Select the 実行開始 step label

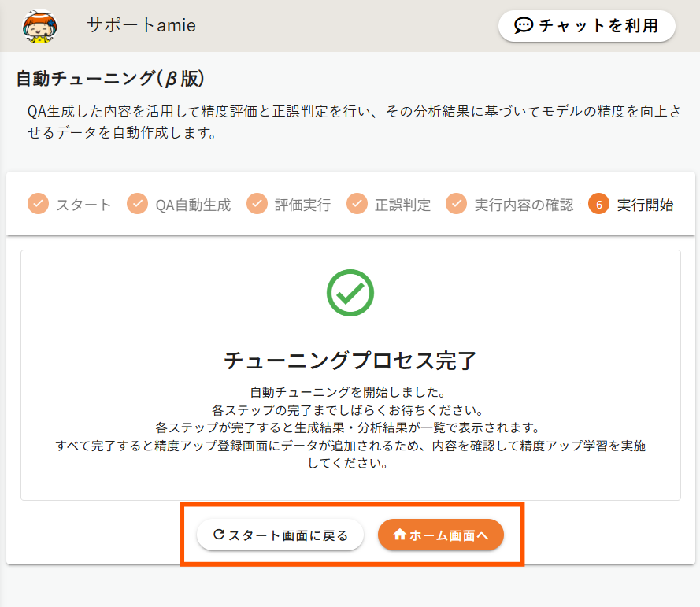(645, 205)
